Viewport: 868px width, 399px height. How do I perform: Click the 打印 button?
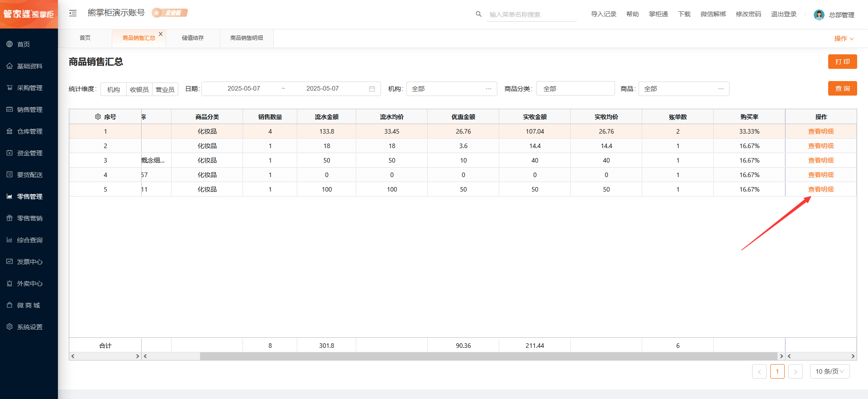[843, 62]
